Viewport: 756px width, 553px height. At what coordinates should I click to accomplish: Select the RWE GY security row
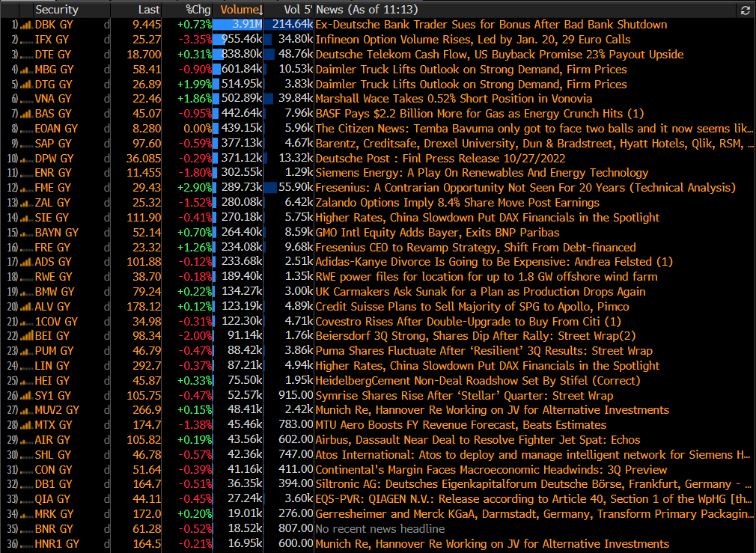click(377, 277)
